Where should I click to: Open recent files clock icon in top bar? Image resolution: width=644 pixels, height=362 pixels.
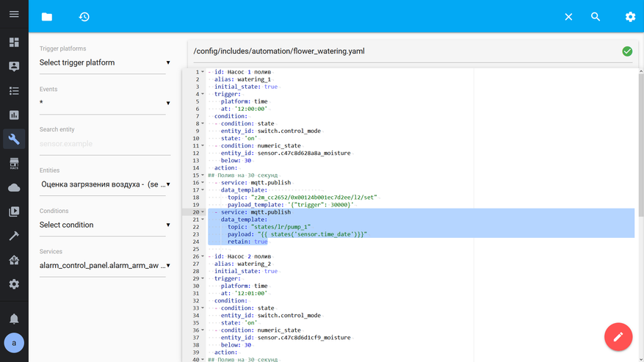84,16
